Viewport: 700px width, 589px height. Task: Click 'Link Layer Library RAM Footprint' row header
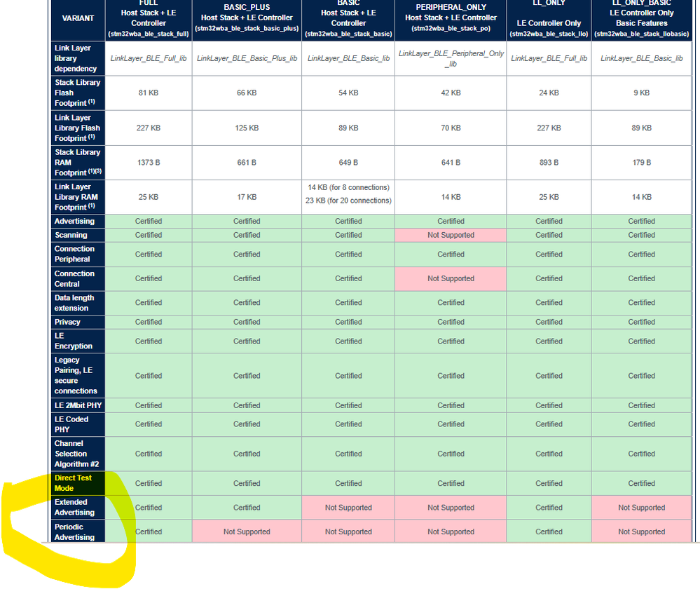(78, 197)
